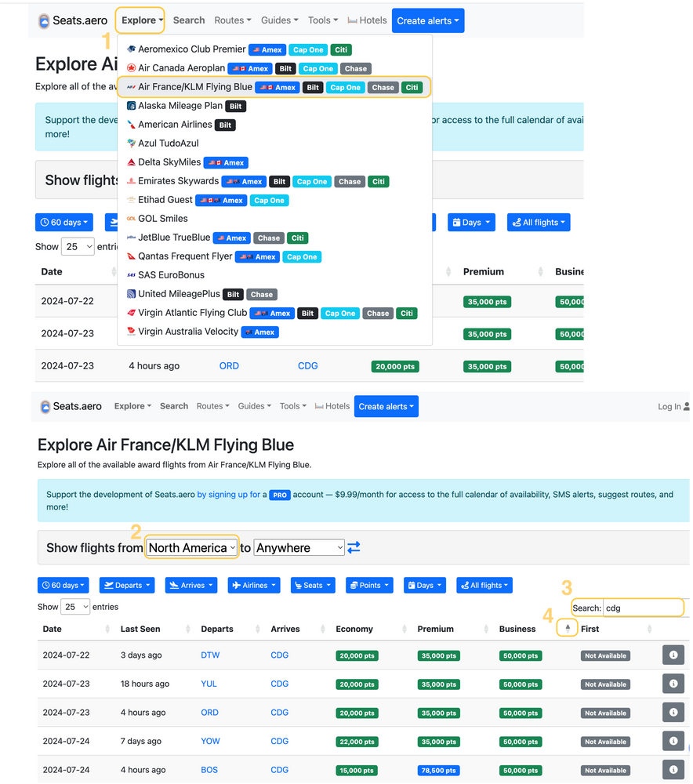Click the Delta SkyMiles triangle icon
This screenshot has width=693, height=784.
click(x=131, y=162)
